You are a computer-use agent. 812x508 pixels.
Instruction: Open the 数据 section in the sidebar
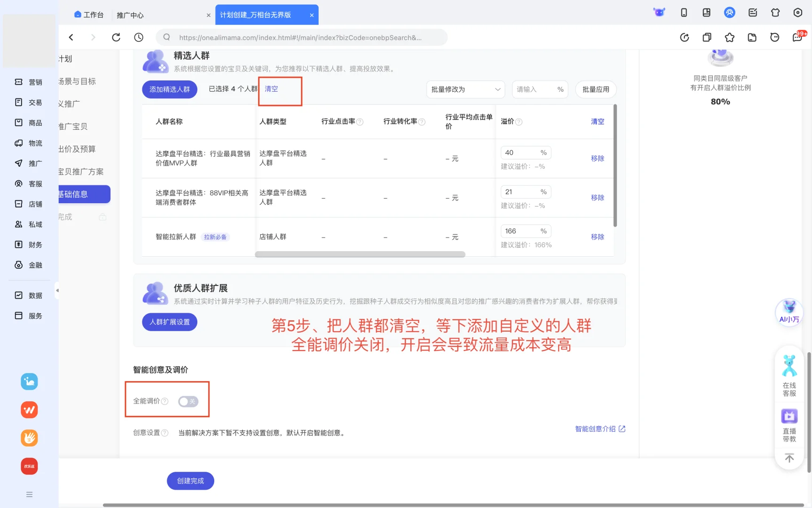28,295
